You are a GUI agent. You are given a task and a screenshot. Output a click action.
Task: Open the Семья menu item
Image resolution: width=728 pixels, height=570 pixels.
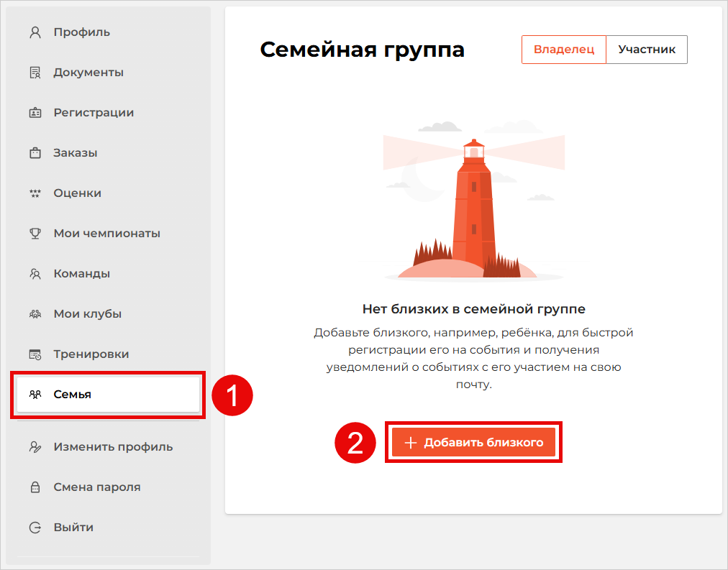[79, 394]
